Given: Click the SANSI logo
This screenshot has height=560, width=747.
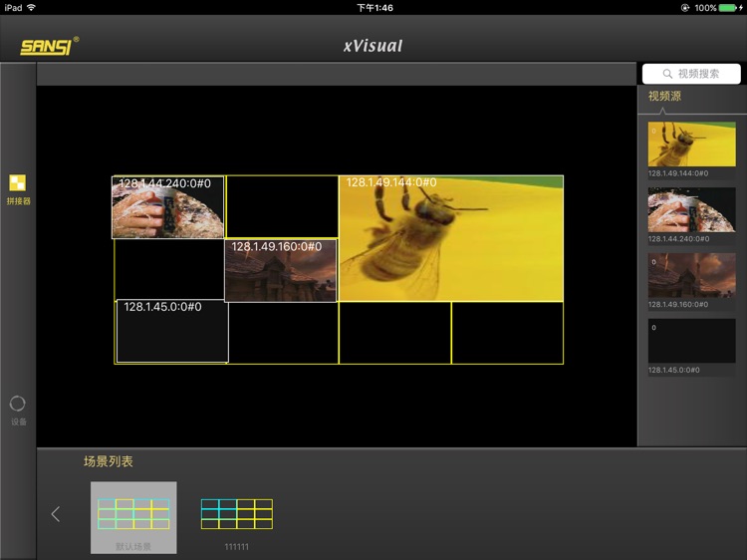Looking at the screenshot, I should pyautogui.click(x=50, y=46).
